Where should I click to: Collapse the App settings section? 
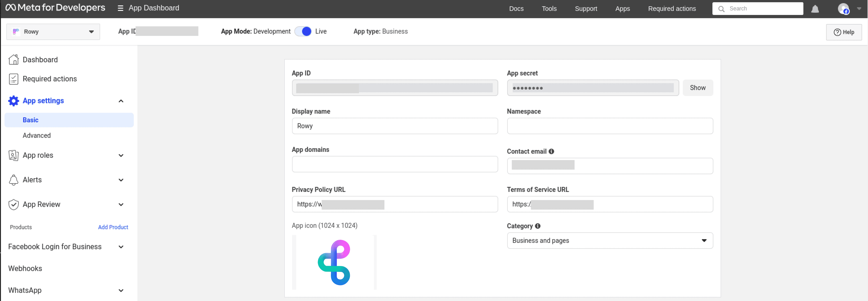click(x=121, y=101)
